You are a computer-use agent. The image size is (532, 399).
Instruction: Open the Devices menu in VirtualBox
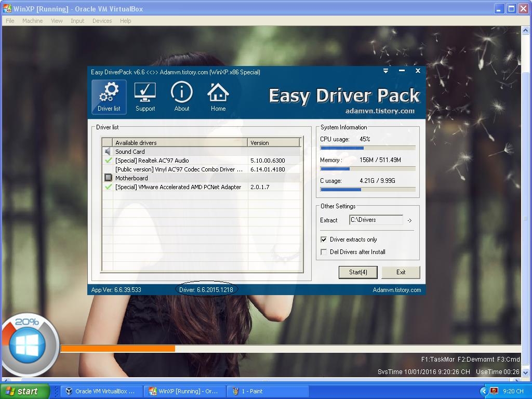(x=102, y=21)
